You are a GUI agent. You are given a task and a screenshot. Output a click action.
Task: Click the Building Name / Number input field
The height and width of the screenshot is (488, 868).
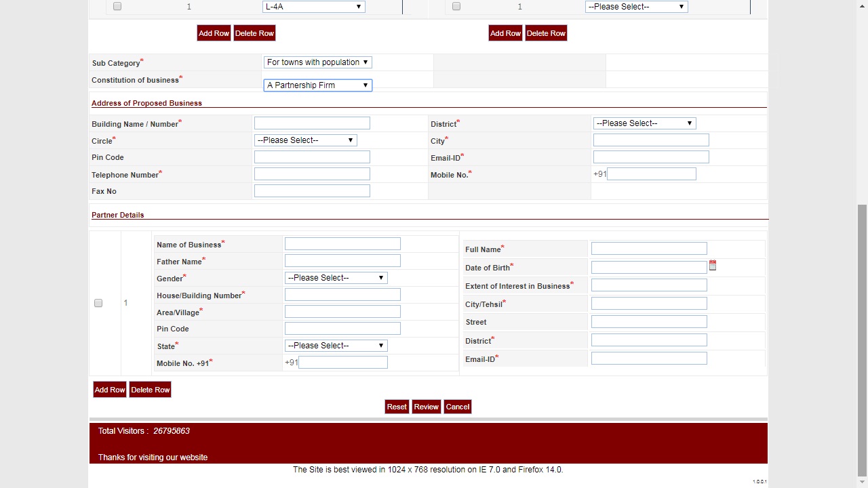click(x=311, y=123)
